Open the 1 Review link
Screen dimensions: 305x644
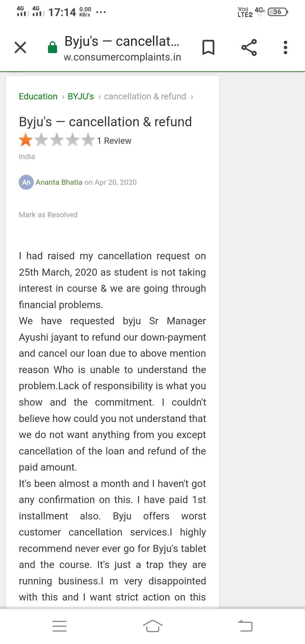click(x=114, y=141)
